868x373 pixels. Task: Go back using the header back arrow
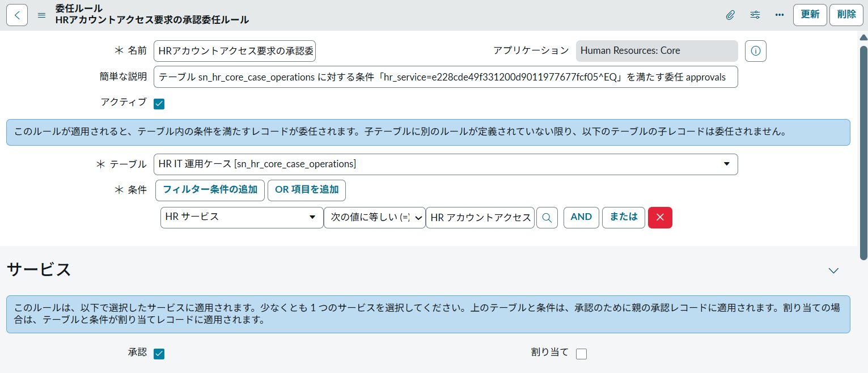17,15
